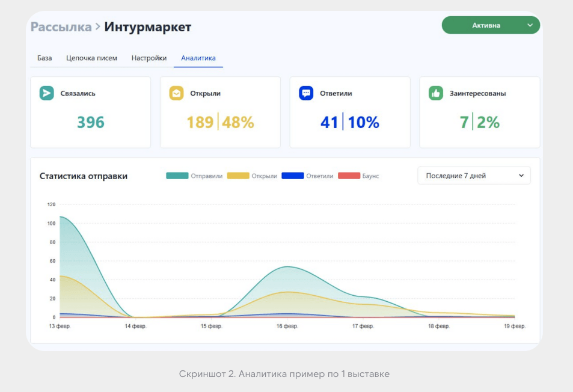This screenshot has width=573, height=392.
Task: Toggle the Открыли series in the chart legend
Action: tap(252, 176)
